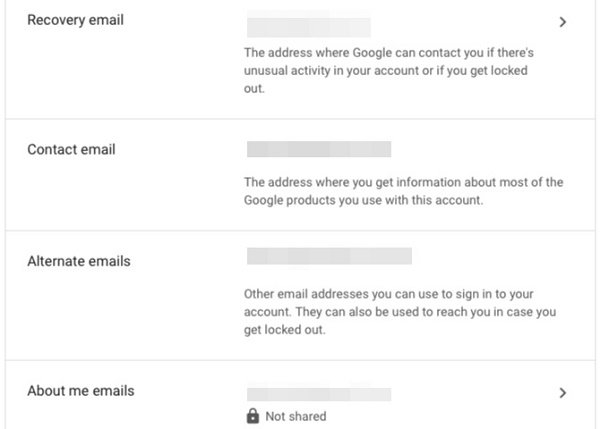Click the lock icon beside Not shared
Image resolution: width=600 pixels, height=429 pixels.
(252, 416)
